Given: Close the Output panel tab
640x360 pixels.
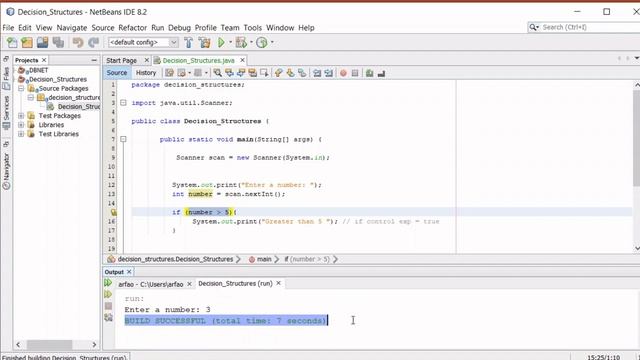Looking at the screenshot, I should [x=129, y=271].
